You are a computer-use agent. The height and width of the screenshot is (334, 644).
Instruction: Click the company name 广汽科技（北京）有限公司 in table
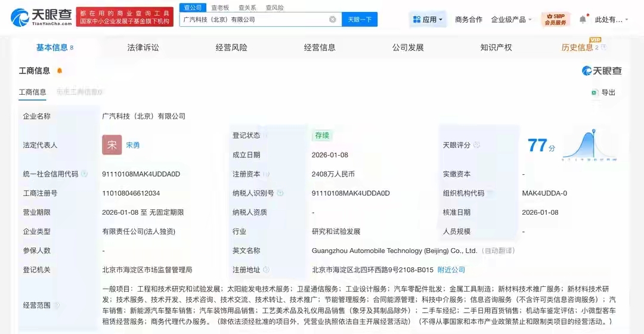point(144,116)
